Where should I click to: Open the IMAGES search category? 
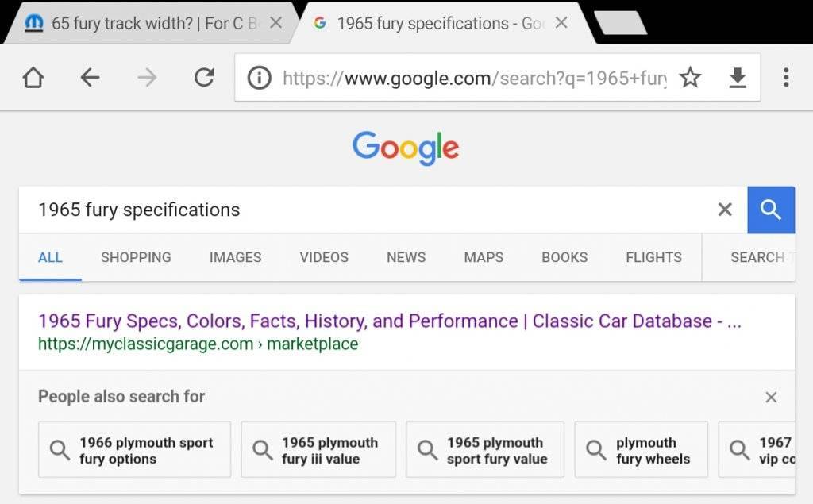point(234,257)
